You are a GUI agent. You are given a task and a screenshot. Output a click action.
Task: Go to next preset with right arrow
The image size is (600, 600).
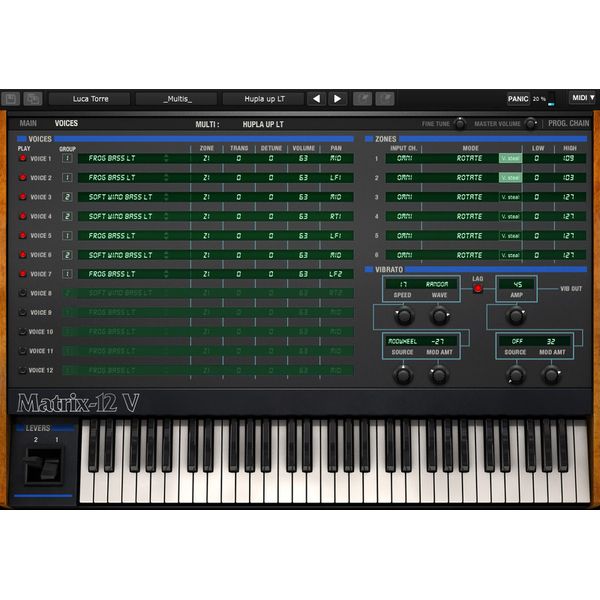tap(338, 99)
